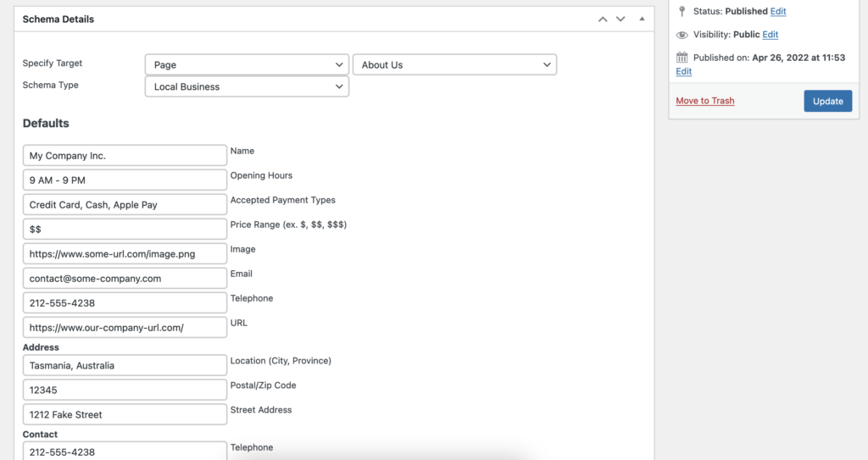Click the Move to Trash link
Screen dimensions: 868x460
click(704, 101)
